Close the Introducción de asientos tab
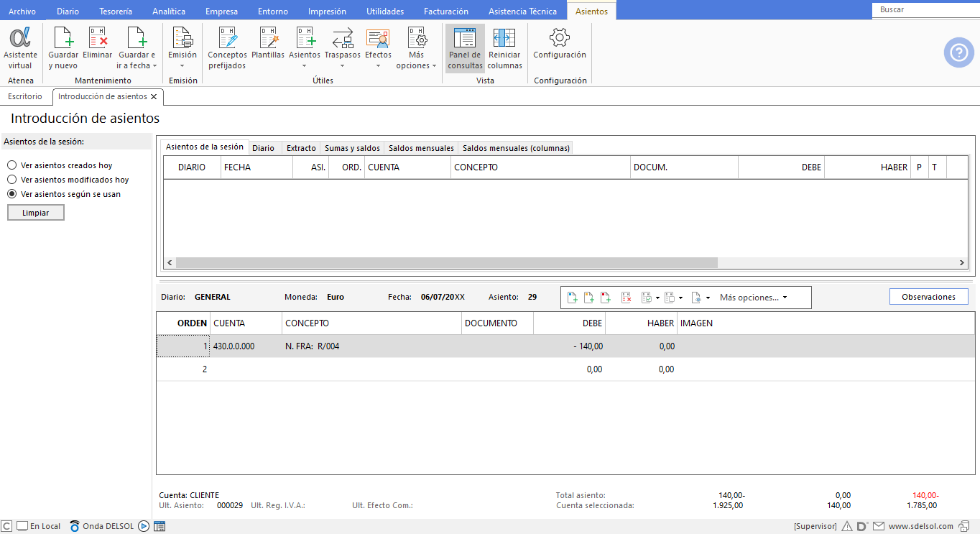The image size is (980, 534). 154,96
